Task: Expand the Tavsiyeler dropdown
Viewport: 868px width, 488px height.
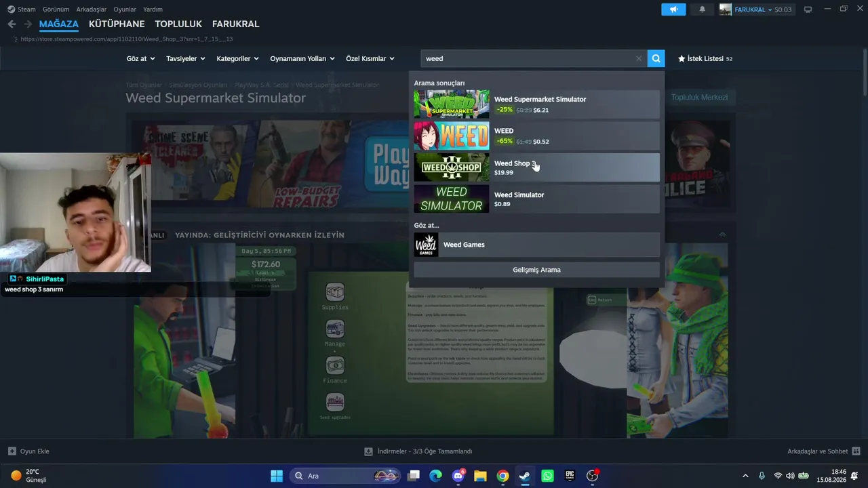Action: click(x=186, y=59)
